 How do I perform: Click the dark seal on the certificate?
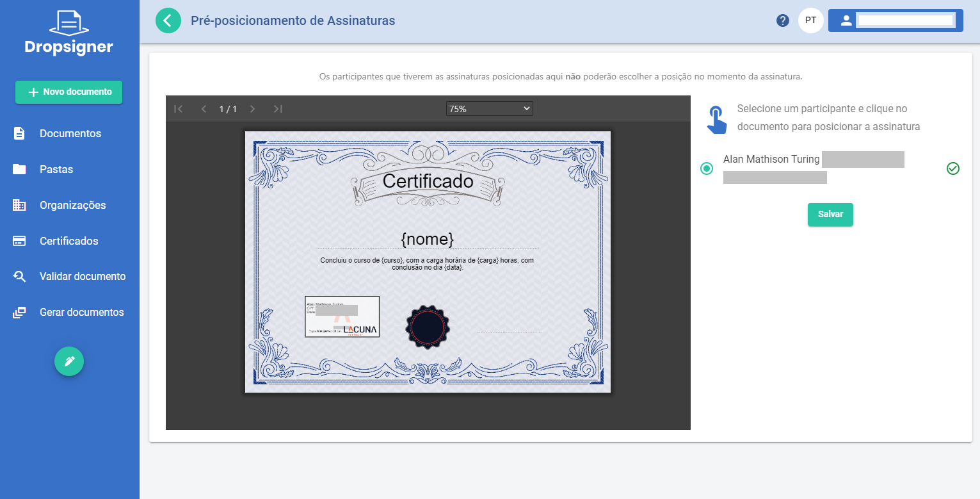pos(428,327)
